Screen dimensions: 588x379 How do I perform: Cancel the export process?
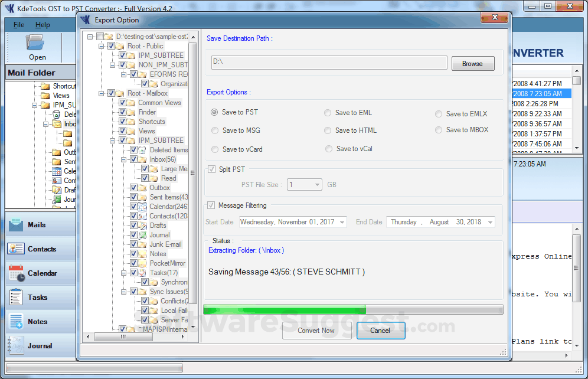tap(381, 331)
